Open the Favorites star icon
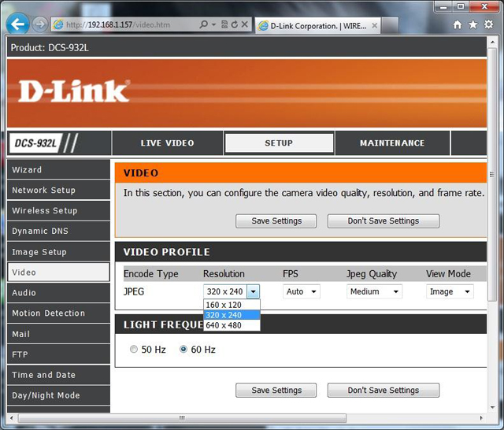The width and height of the screenshot is (504, 430). pos(472,24)
